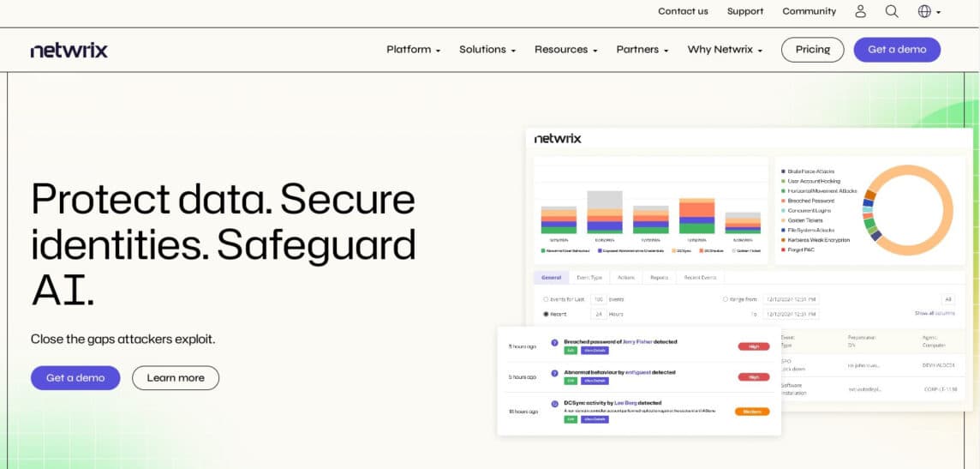Click the '18 hours ago' timestamp
Viewport: 980px width, 469px height.
click(x=523, y=412)
